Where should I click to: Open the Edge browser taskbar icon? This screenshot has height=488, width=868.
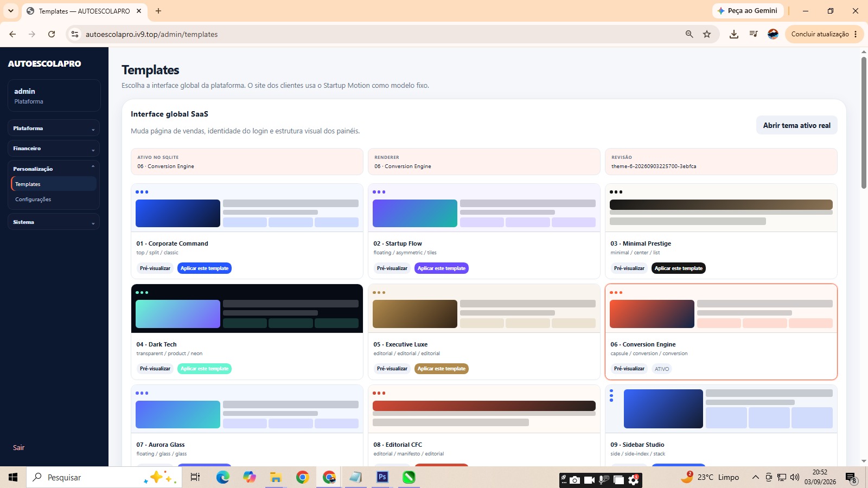pos(223,477)
